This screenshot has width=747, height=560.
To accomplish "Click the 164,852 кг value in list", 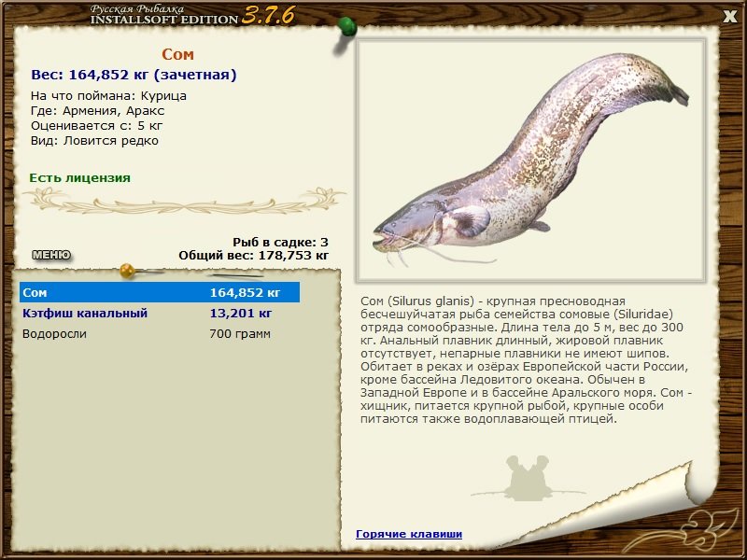I will click(x=245, y=292).
